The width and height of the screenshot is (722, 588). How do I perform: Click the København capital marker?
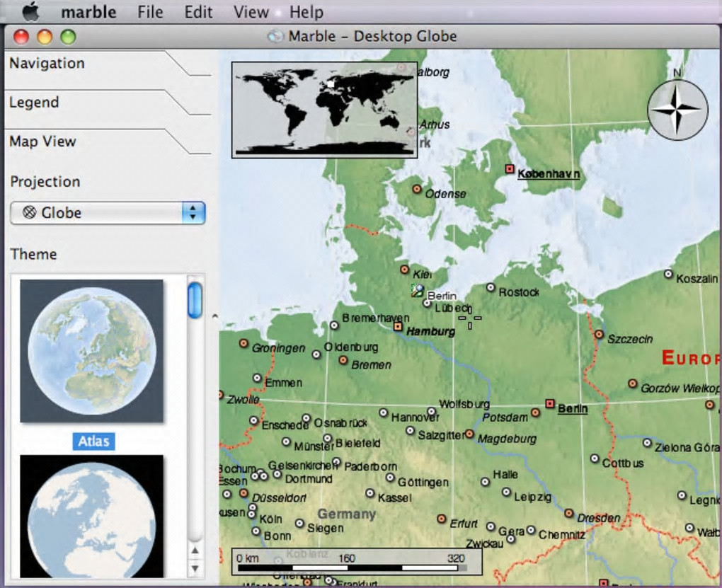(x=509, y=169)
